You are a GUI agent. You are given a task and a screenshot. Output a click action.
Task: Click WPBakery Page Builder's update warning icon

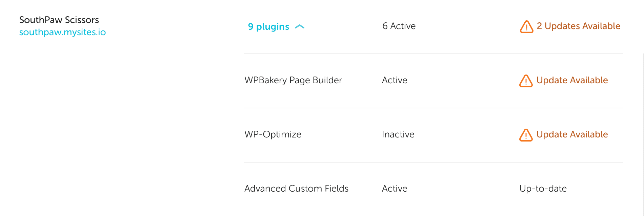[526, 81]
